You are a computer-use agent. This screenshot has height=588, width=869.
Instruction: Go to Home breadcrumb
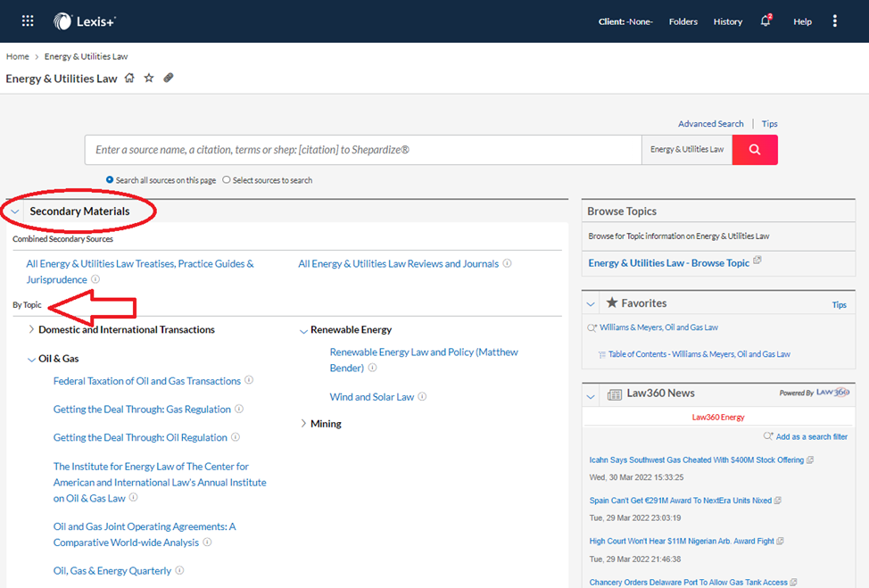17,56
